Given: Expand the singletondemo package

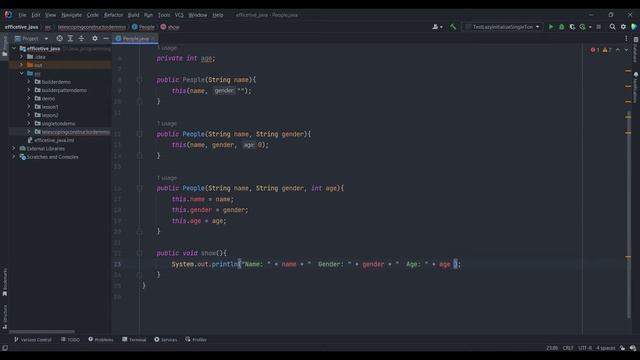Looking at the screenshot, I should click(x=29, y=123).
